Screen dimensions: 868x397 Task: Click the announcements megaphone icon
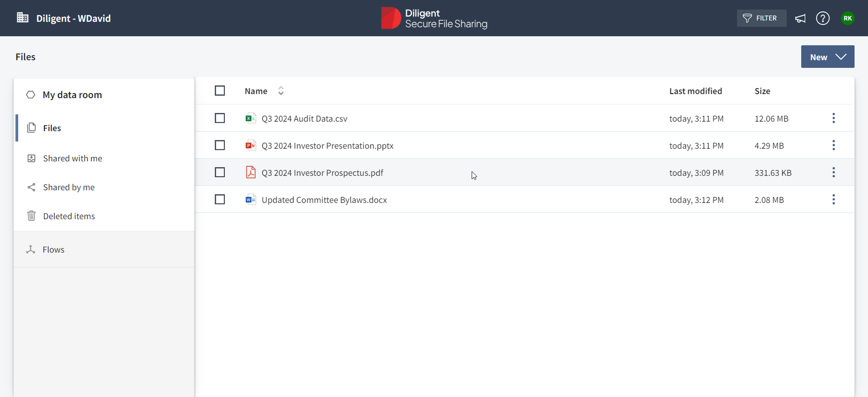pyautogui.click(x=800, y=18)
